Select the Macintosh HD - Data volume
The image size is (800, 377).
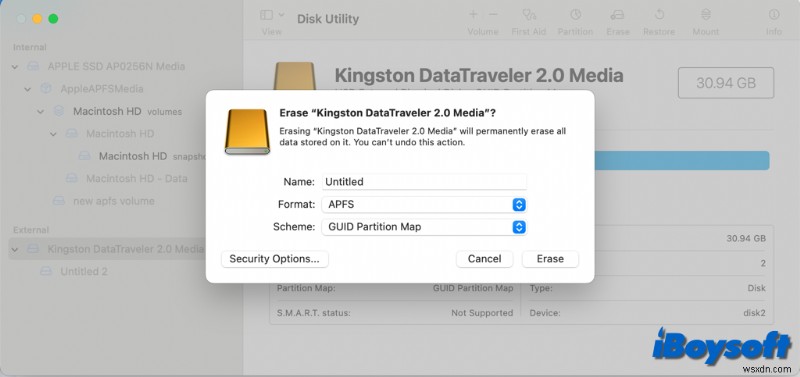[x=136, y=179]
